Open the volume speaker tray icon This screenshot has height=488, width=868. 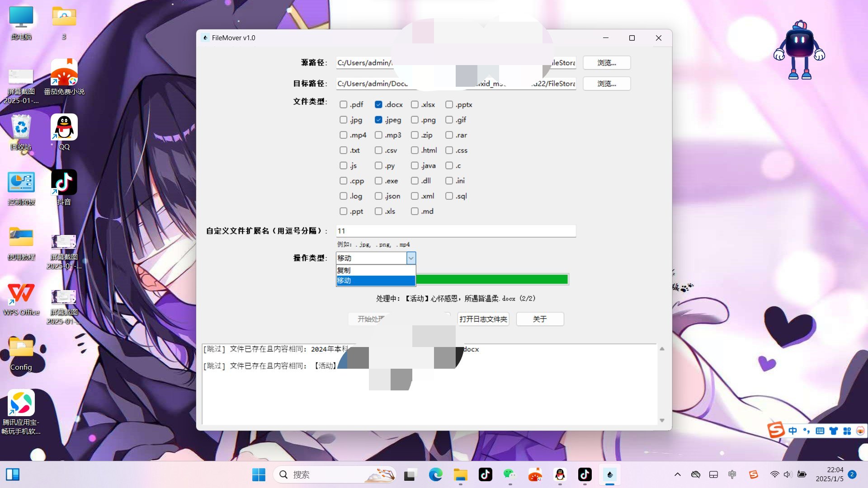[788, 474]
